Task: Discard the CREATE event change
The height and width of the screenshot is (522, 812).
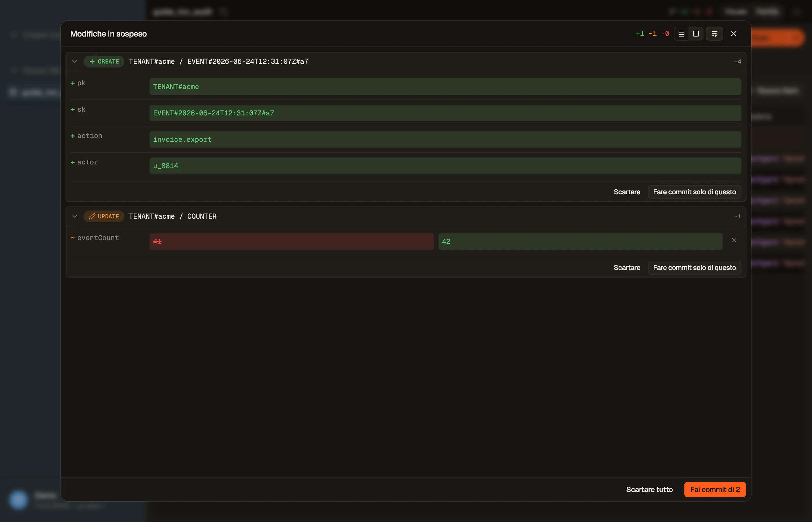Action: click(627, 192)
